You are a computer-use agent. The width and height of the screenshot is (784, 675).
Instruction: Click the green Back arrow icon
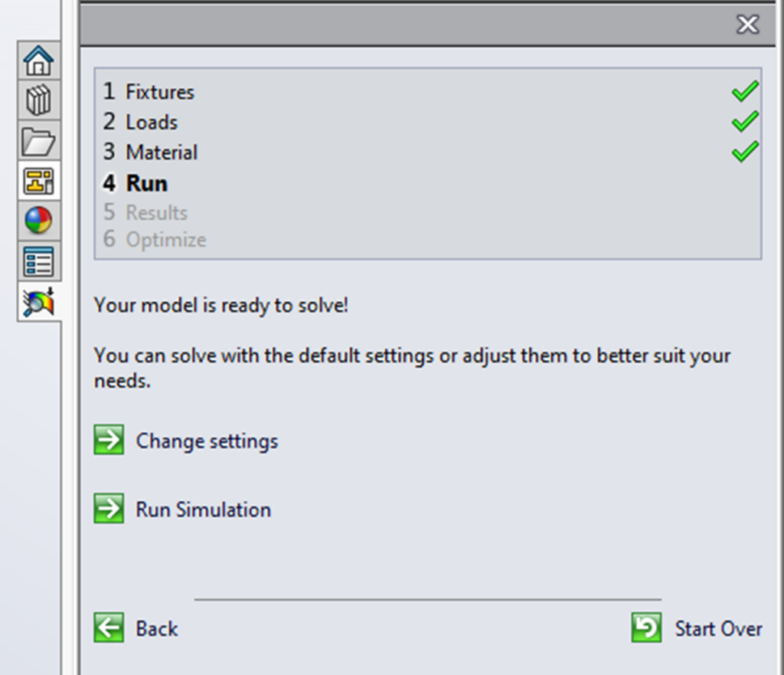pyautogui.click(x=109, y=628)
